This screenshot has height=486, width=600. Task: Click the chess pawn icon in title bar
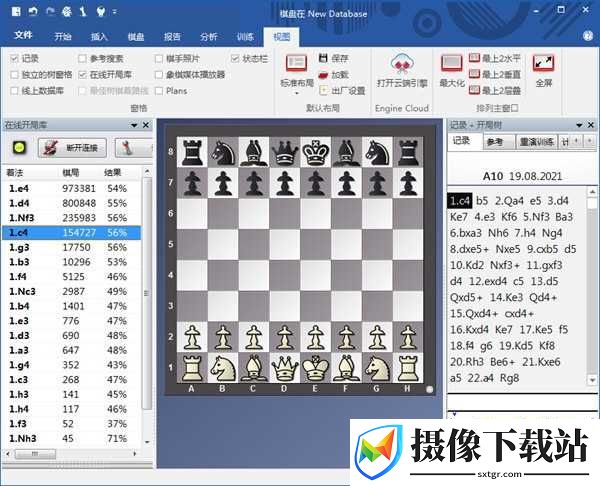(83, 11)
